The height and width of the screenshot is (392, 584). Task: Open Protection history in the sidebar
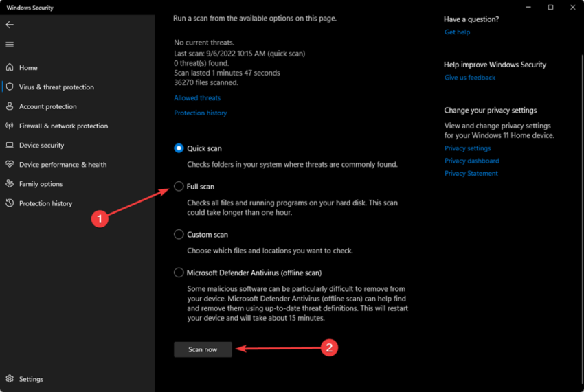coord(45,203)
